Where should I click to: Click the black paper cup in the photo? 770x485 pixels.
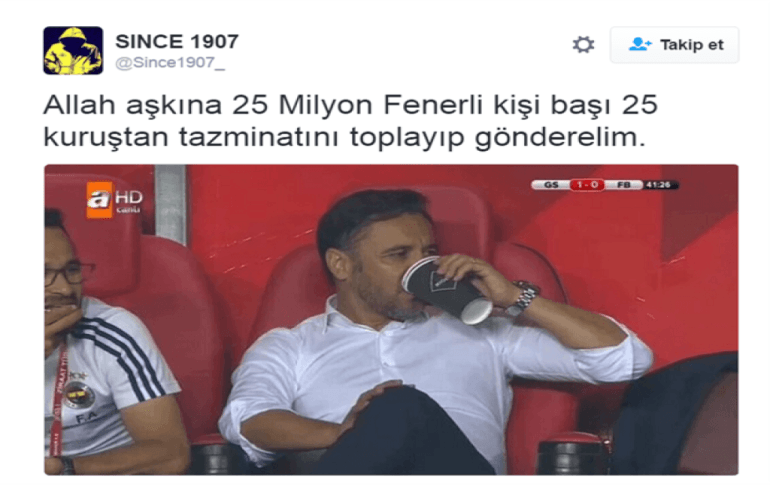(x=446, y=290)
